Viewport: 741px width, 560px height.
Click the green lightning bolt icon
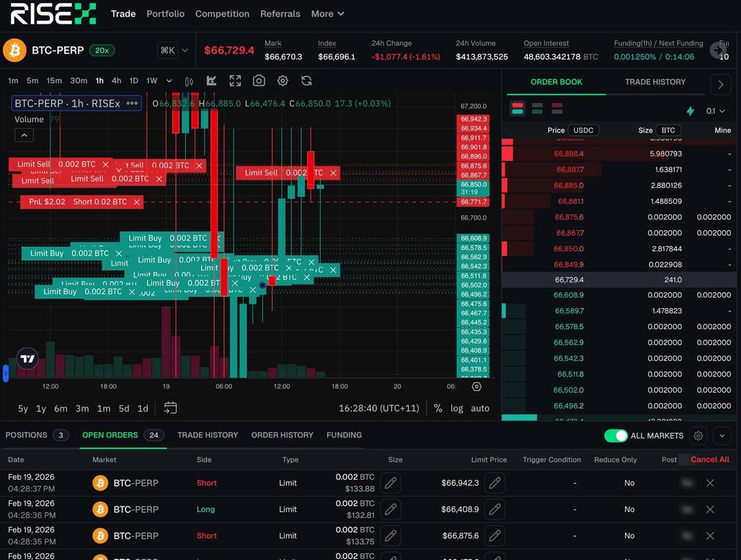[x=690, y=111]
